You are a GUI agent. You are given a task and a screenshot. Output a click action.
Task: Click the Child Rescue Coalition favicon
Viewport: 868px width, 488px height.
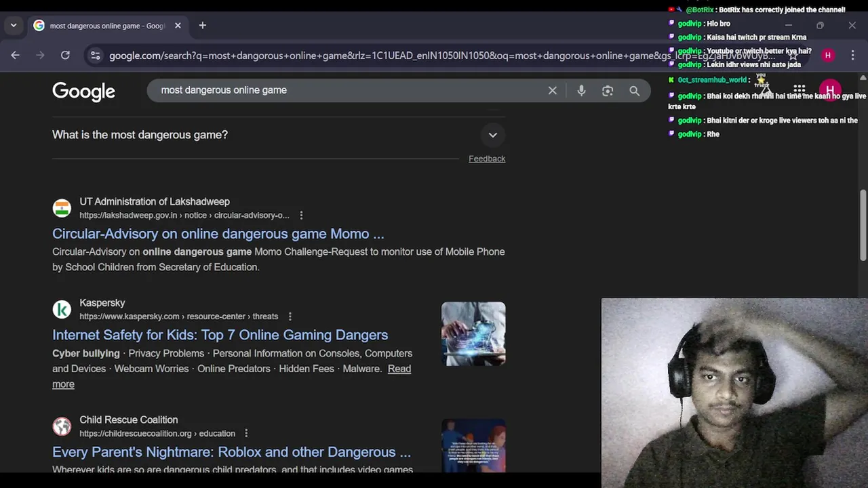click(x=62, y=426)
